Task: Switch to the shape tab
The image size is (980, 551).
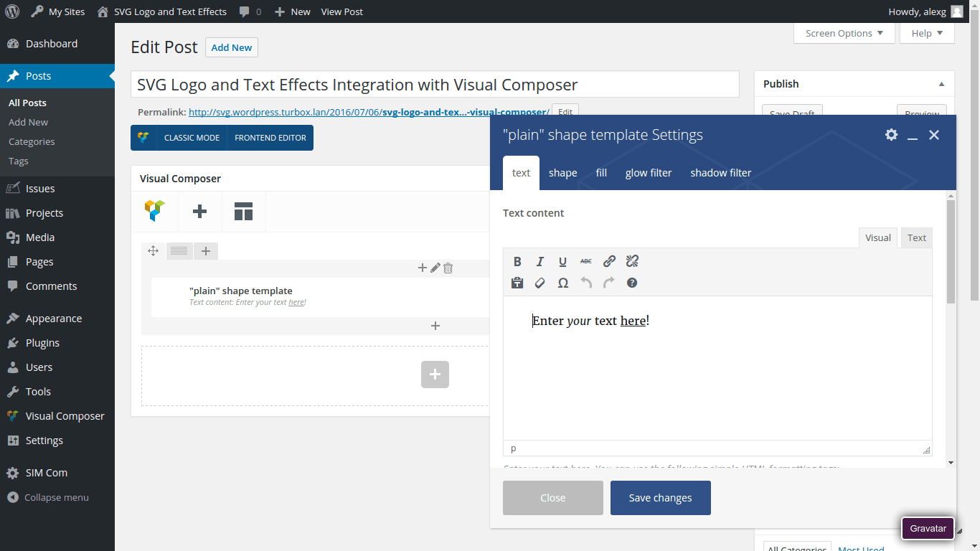Action: [x=563, y=173]
